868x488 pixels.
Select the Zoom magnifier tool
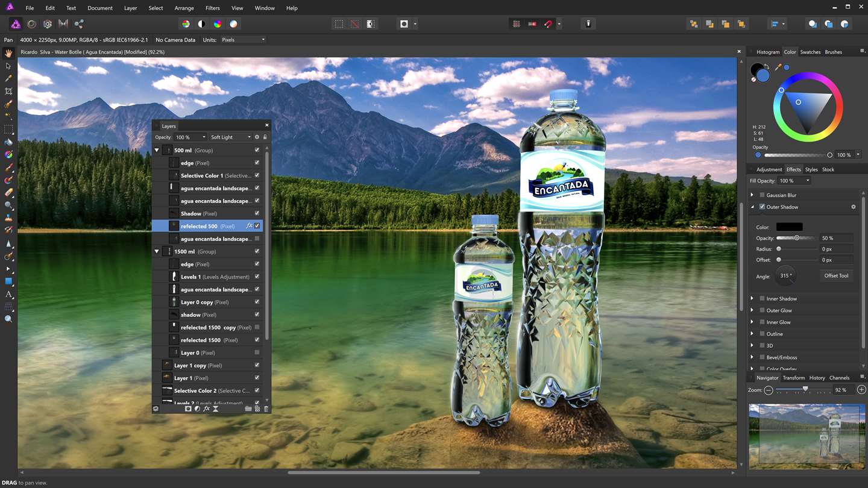[x=8, y=319]
